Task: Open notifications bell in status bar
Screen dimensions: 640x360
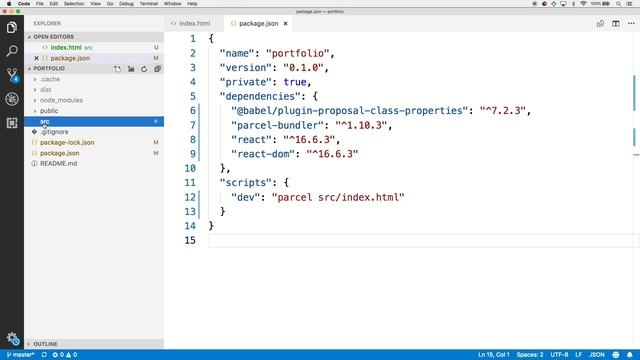Action: click(629, 355)
